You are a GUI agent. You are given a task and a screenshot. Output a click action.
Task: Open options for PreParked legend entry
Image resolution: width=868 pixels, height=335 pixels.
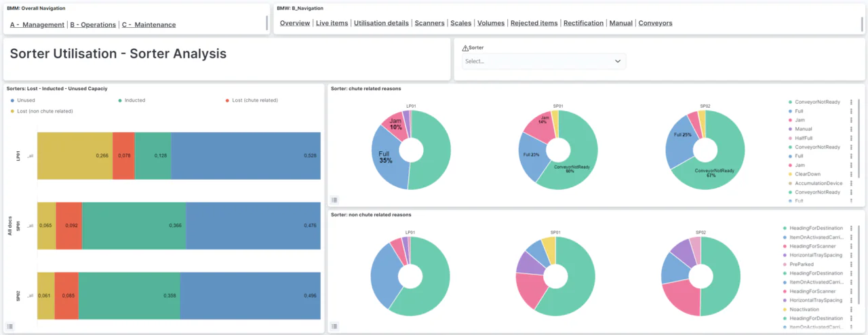pyautogui.click(x=851, y=264)
